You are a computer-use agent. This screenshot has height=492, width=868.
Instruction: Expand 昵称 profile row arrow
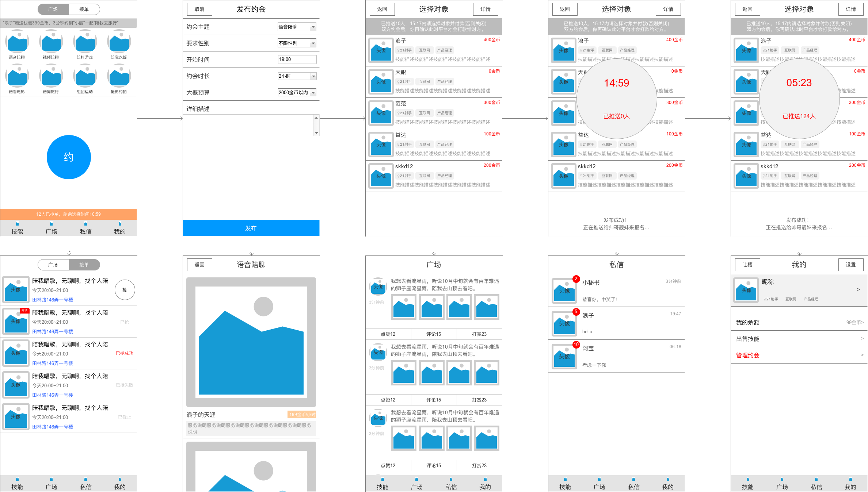pos(858,289)
